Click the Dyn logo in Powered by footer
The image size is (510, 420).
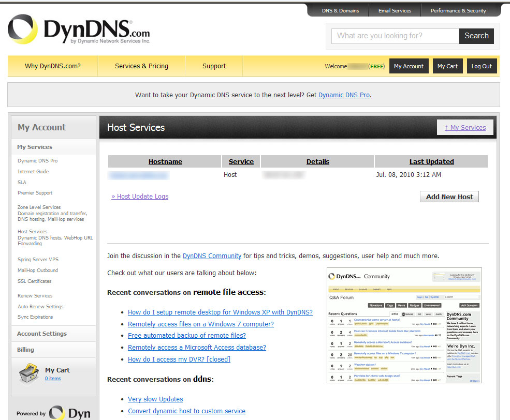click(x=70, y=413)
